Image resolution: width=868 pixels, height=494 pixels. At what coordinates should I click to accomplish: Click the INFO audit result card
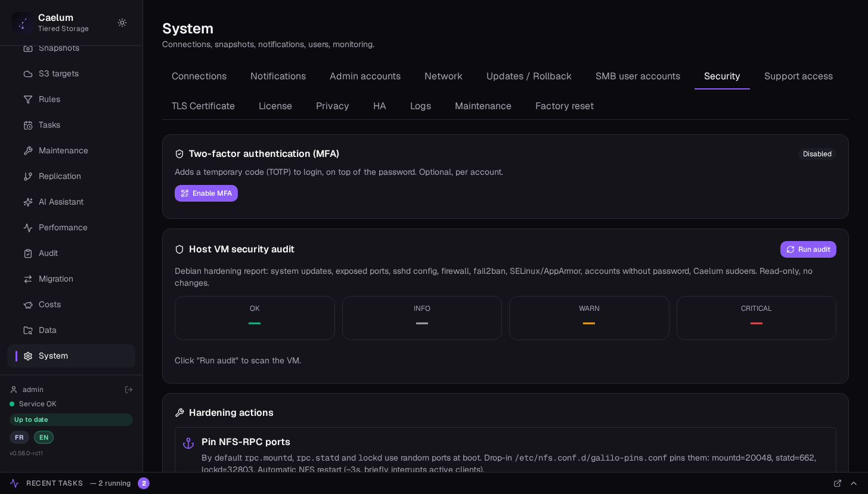point(422,318)
